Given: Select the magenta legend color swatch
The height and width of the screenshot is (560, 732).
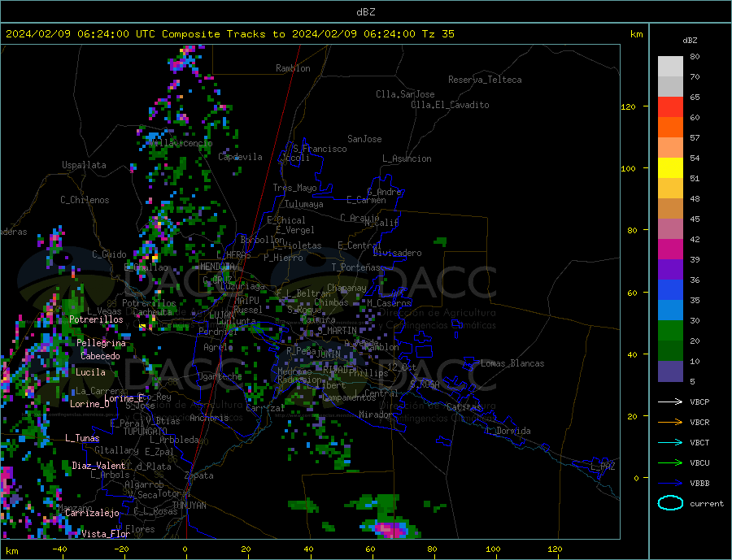Looking at the screenshot, I should click(670, 250).
